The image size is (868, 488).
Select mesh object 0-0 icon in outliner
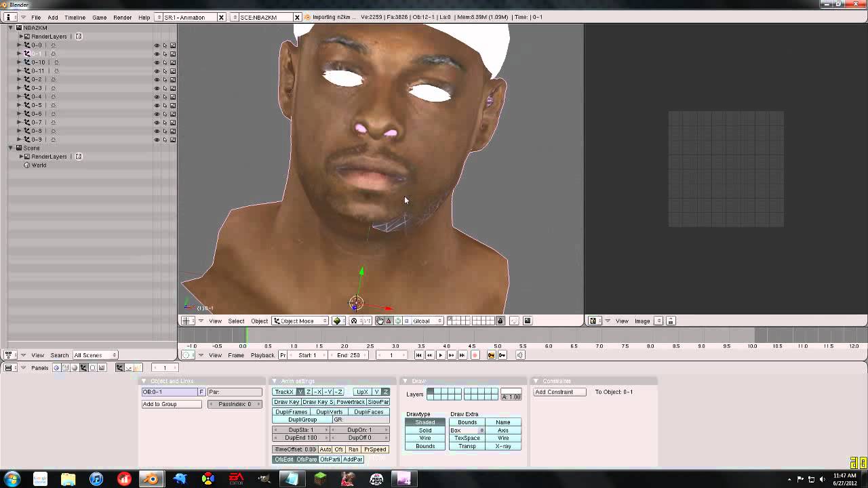pyautogui.click(x=27, y=45)
